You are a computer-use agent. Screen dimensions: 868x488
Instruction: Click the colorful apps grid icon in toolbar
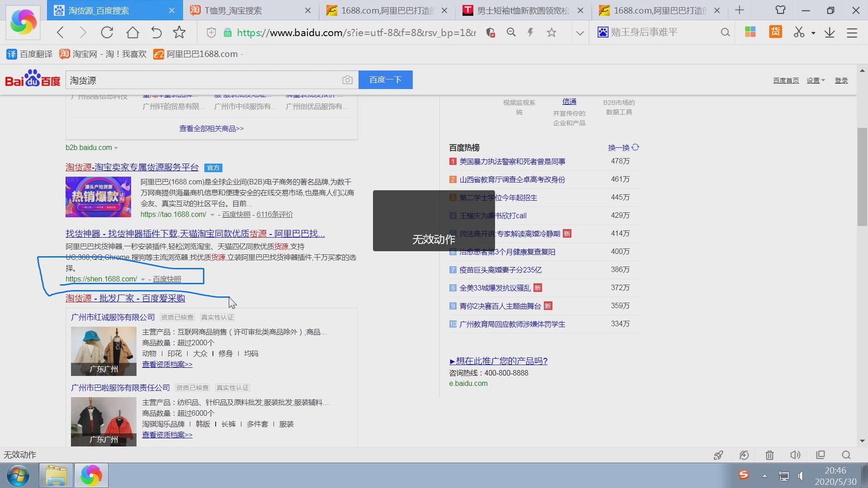point(750,32)
